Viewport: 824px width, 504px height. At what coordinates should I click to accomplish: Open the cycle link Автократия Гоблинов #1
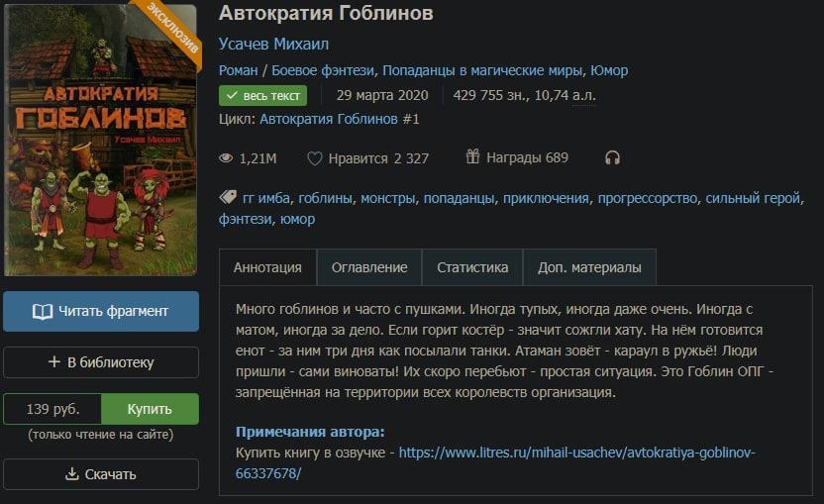(340, 119)
